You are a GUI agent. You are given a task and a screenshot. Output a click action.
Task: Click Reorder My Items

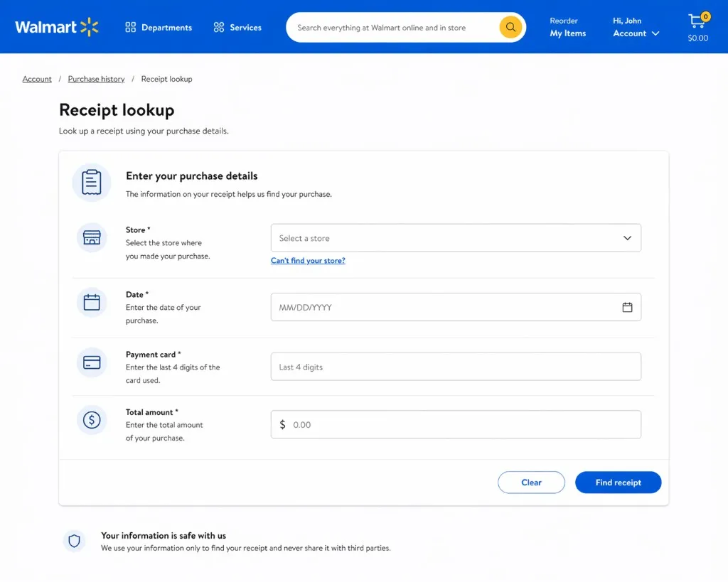pos(567,27)
